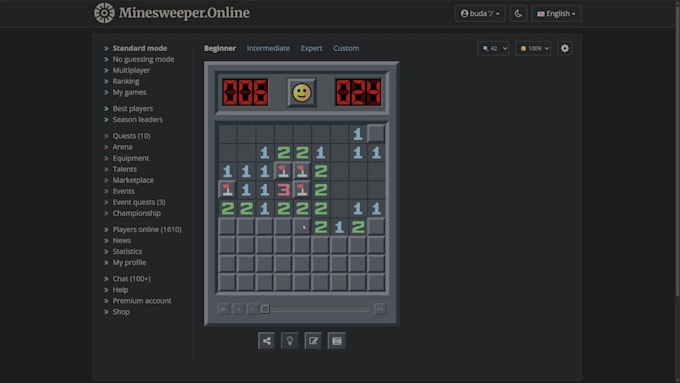Image resolution: width=680 pixels, height=383 pixels.
Task: Open the Events page
Action: click(123, 191)
